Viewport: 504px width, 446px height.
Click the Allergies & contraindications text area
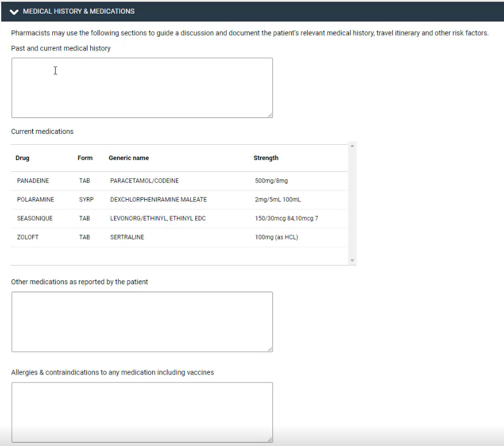[142, 413]
